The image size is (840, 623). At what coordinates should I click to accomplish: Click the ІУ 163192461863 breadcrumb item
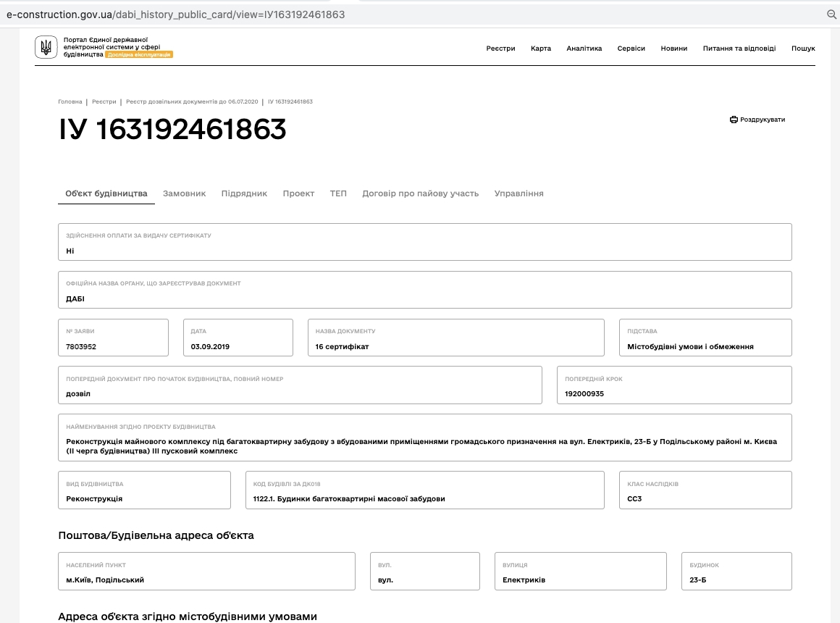coord(290,101)
